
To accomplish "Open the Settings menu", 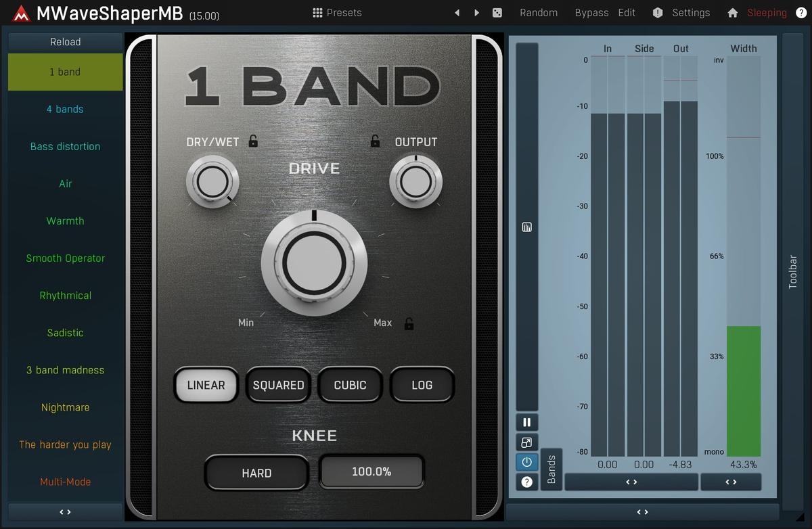I will (682, 13).
